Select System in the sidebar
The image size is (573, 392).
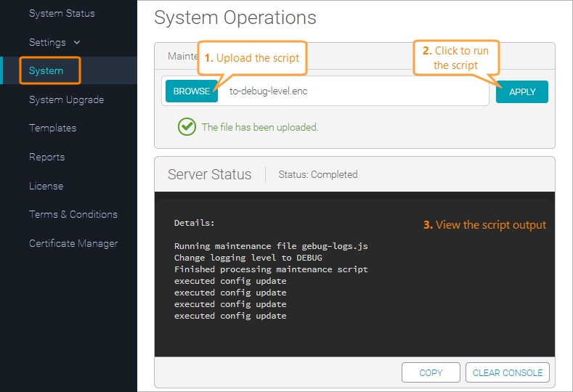[x=46, y=71]
